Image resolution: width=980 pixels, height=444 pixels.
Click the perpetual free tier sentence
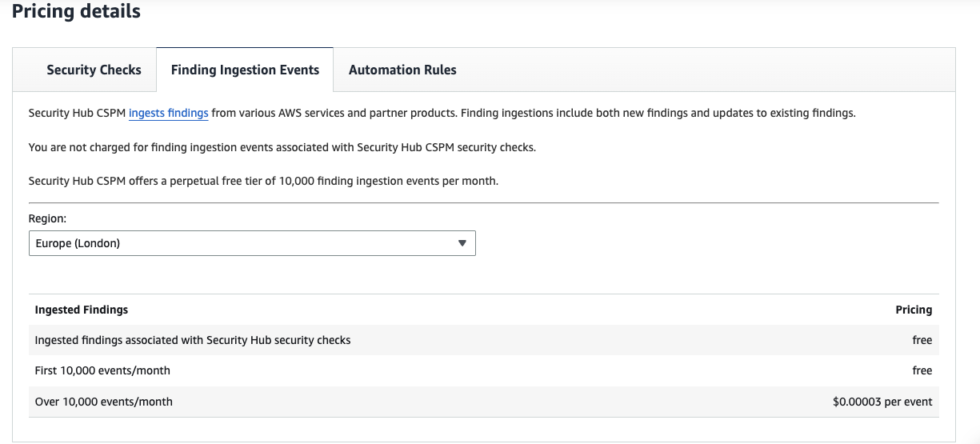263,182
